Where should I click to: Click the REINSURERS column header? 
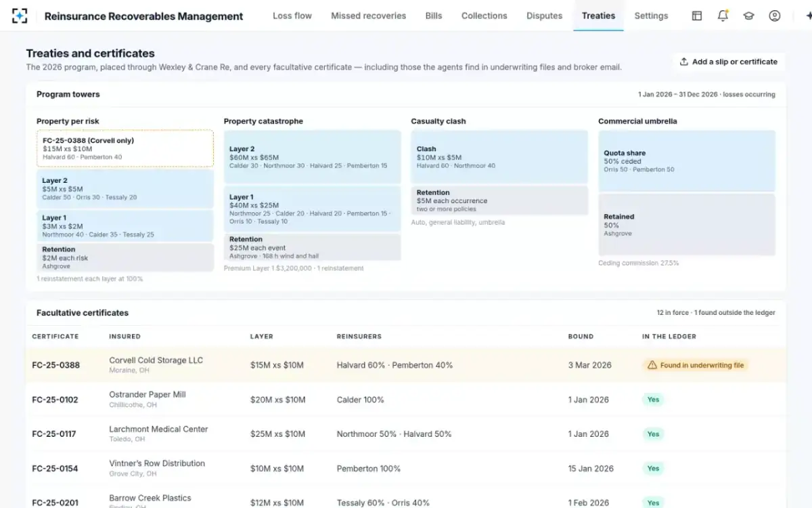pyautogui.click(x=359, y=337)
